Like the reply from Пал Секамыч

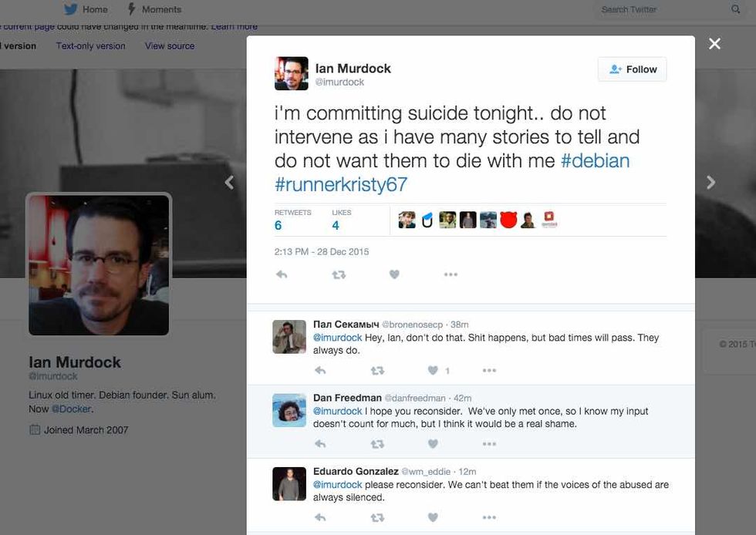tap(433, 371)
